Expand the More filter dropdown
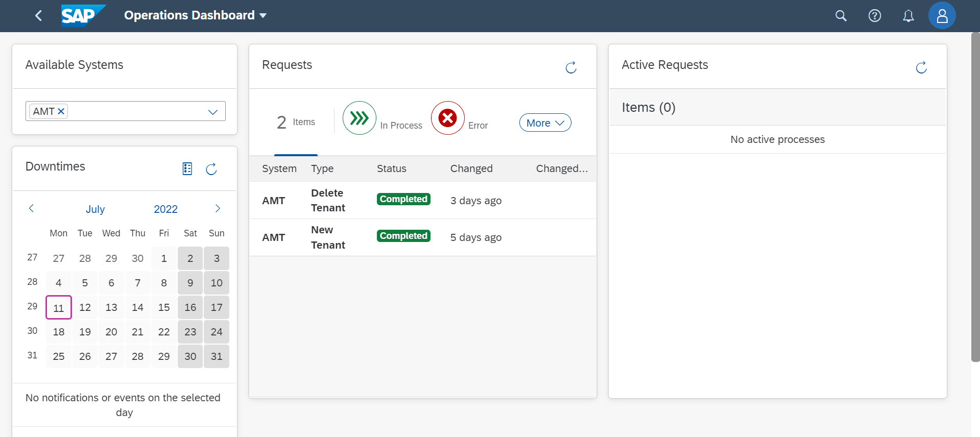Screen dimensions: 980x437 tap(545, 123)
